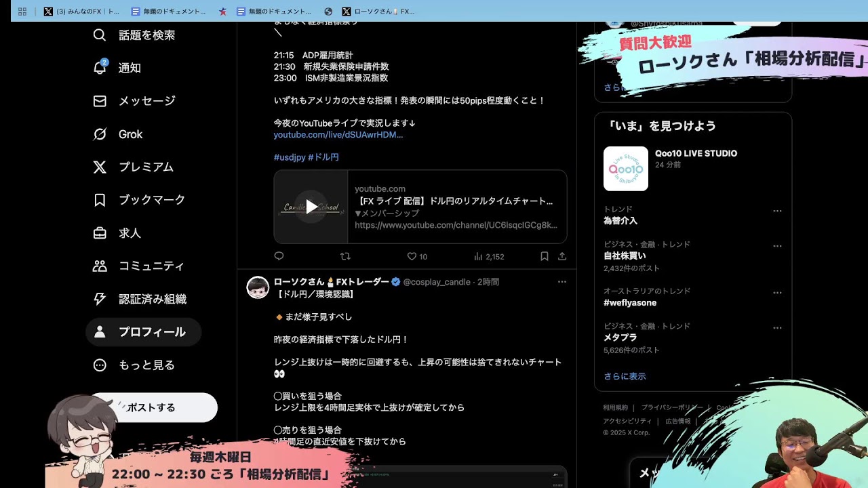The width and height of the screenshot is (868, 488).
Task: Click the blue verified badge beside FXトレーダー
Action: (x=395, y=282)
